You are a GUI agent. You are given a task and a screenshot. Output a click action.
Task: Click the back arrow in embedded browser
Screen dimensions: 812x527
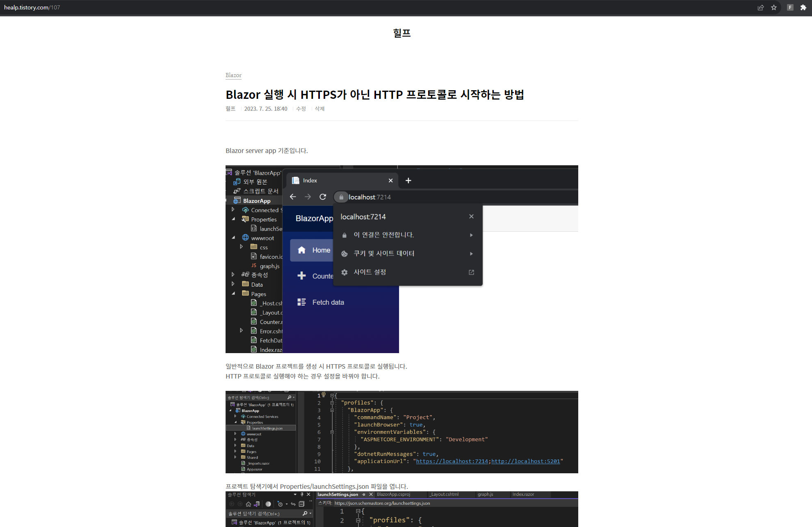(293, 197)
